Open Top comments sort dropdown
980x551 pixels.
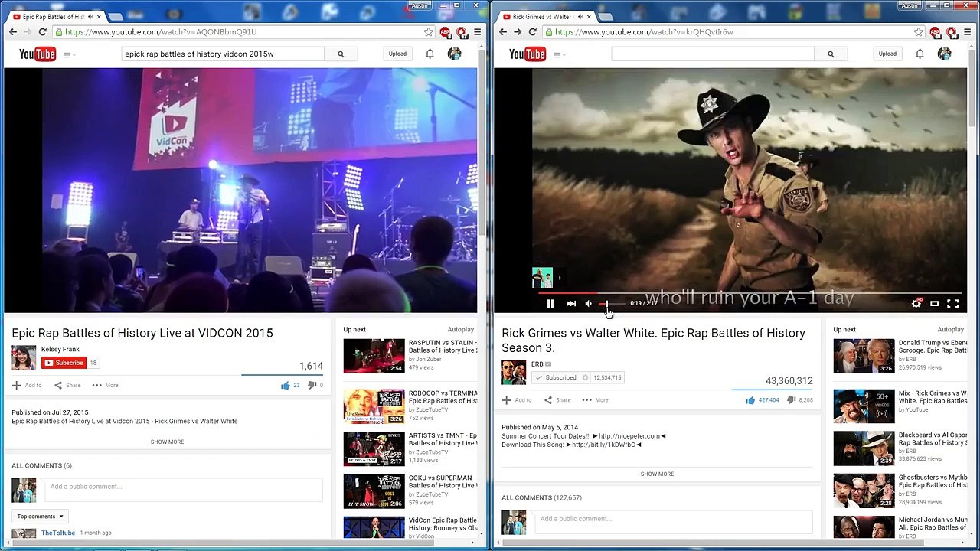click(x=40, y=516)
